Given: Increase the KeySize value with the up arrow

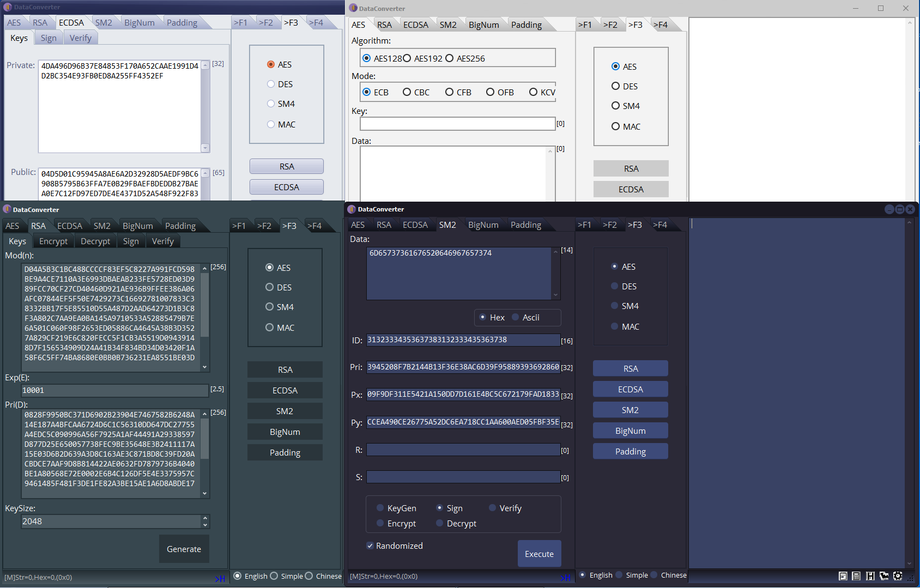Looking at the screenshot, I should 205,518.
